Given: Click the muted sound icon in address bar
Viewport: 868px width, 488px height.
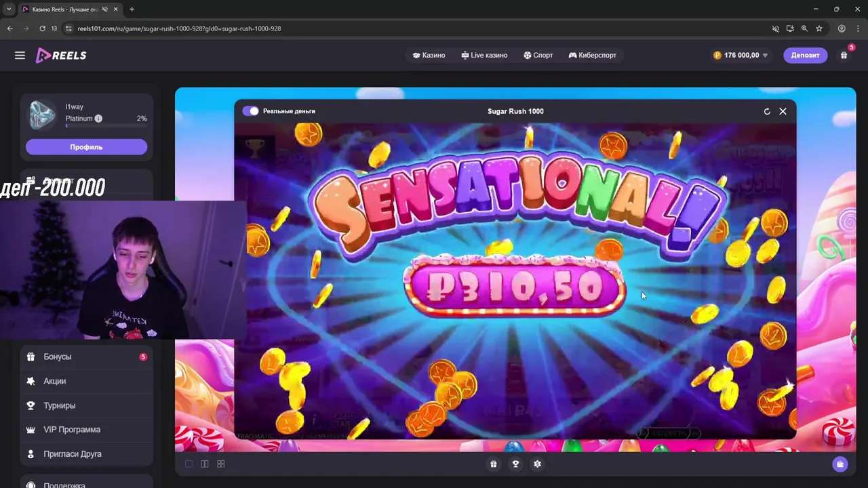Looking at the screenshot, I should [x=775, y=28].
